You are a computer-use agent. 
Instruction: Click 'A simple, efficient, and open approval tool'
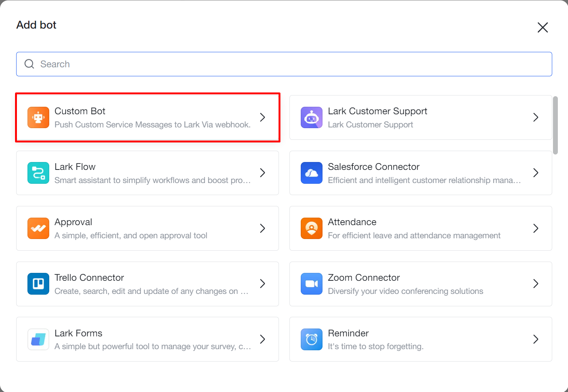point(131,236)
